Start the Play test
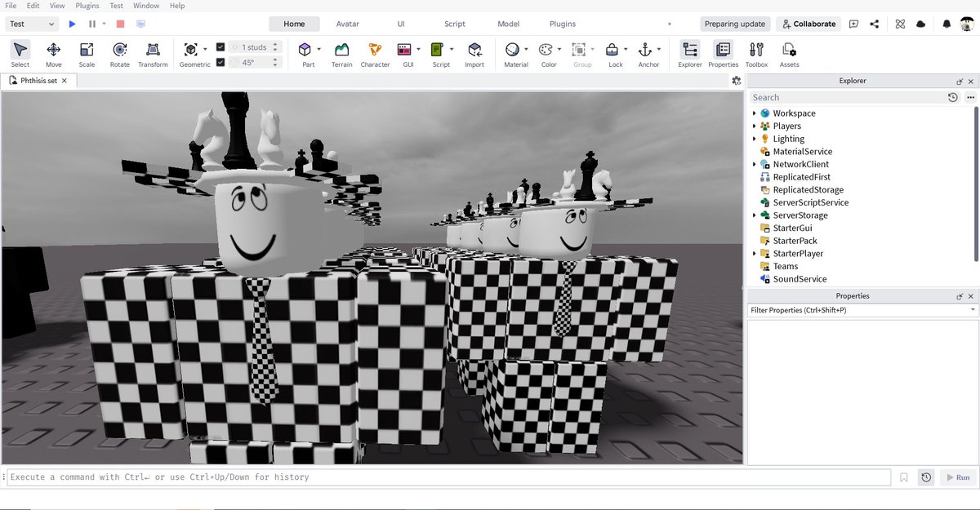Viewport: 980px width, 510px height. coord(73,24)
